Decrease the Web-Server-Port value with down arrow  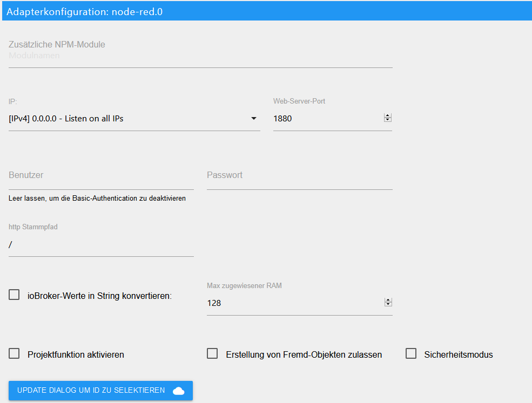coord(387,120)
